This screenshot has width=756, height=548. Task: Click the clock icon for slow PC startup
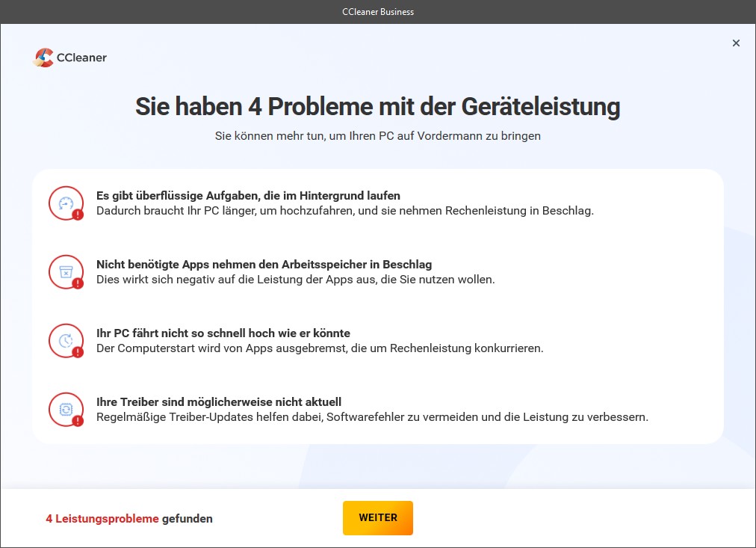tap(66, 341)
